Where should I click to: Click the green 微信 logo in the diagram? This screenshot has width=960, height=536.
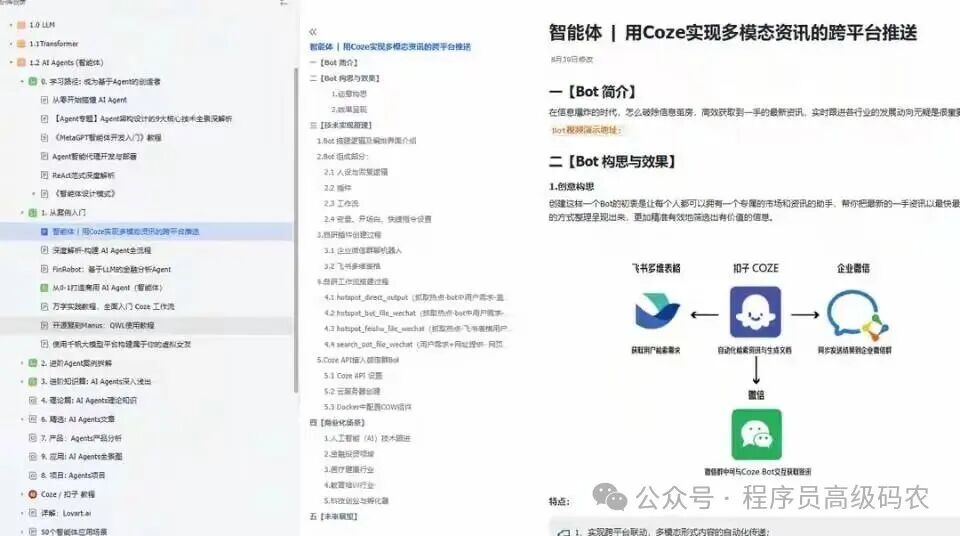click(757, 434)
